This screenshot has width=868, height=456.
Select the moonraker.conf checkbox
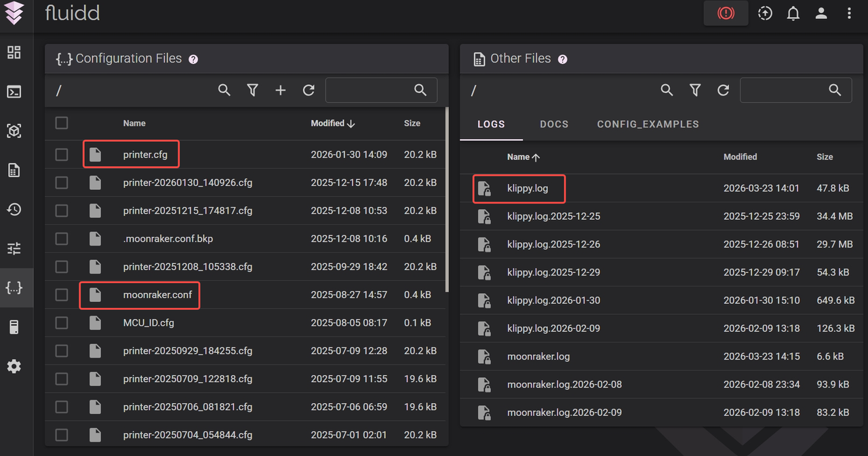pos(62,295)
